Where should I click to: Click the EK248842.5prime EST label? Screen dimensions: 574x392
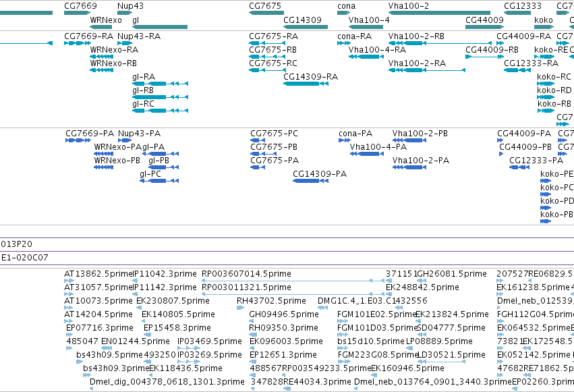point(422,287)
